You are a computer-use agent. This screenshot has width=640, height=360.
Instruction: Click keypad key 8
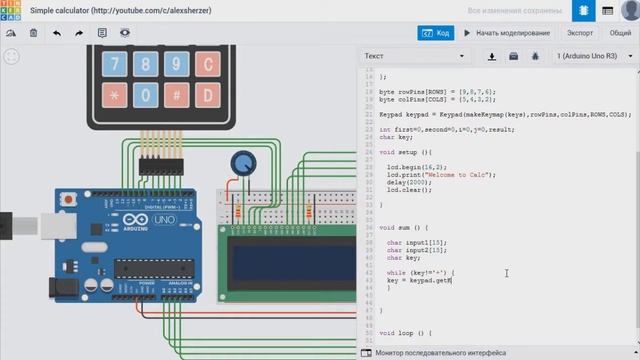coord(145,64)
